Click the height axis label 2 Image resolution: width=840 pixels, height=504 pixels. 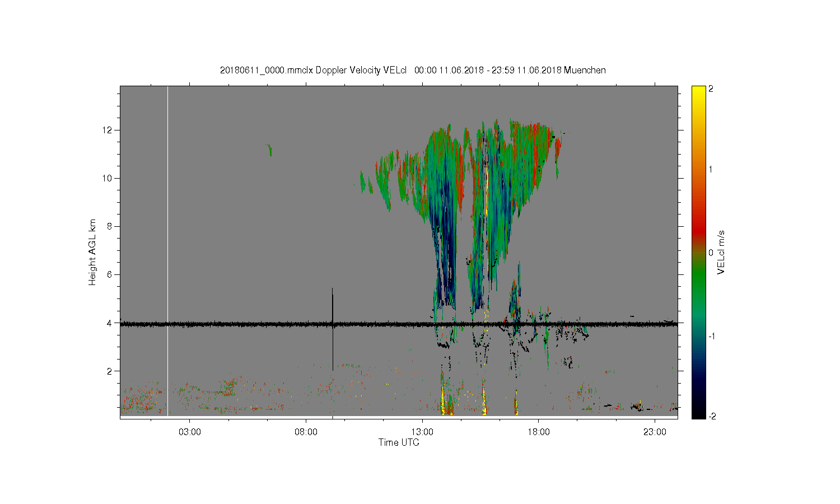(x=110, y=371)
